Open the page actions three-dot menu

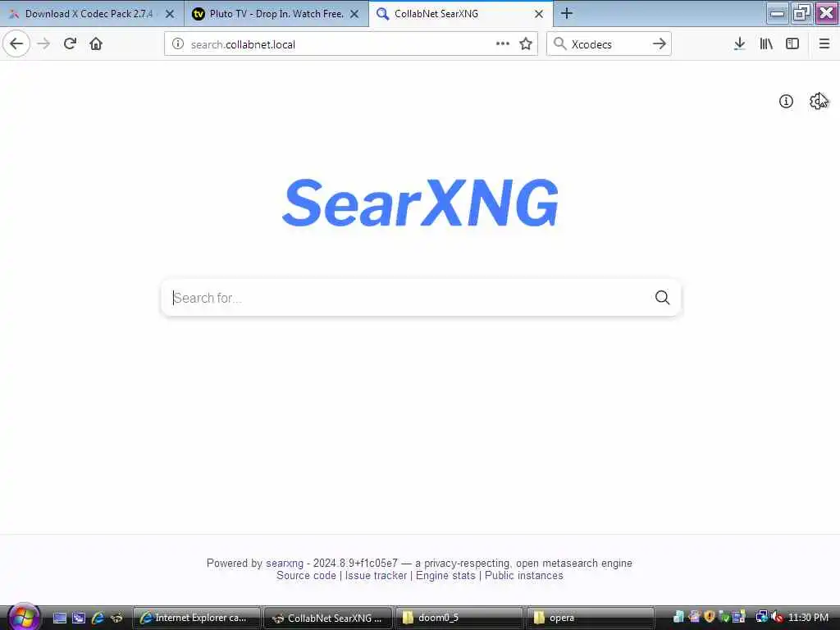click(x=503, y=44)
